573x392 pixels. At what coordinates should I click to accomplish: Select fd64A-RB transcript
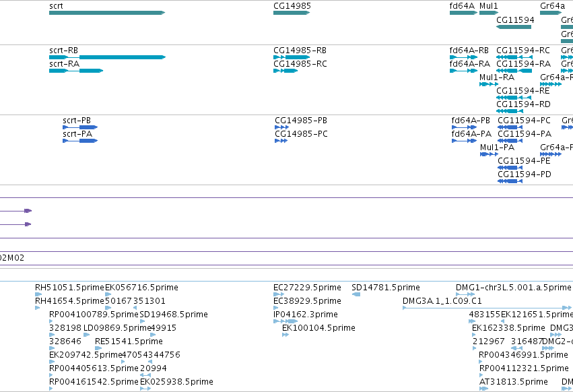click(463, 57)
